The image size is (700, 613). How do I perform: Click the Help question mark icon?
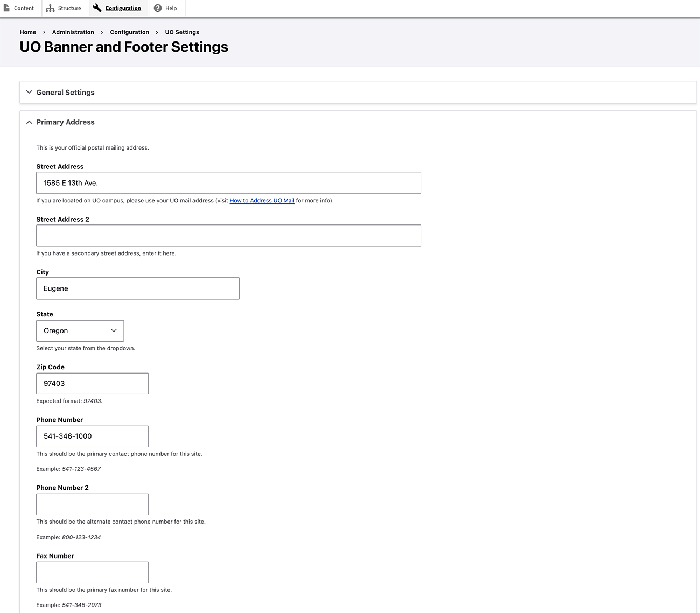158,8
